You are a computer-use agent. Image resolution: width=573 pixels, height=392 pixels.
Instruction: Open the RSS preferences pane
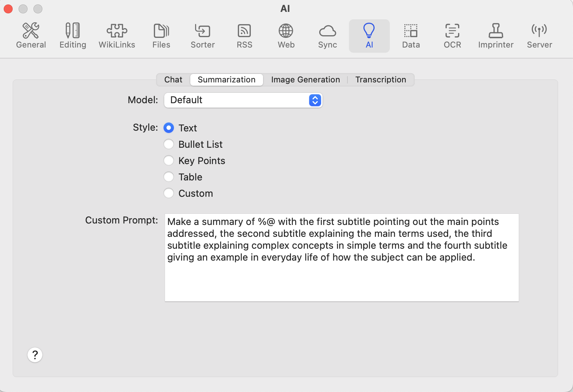[245, 36]
